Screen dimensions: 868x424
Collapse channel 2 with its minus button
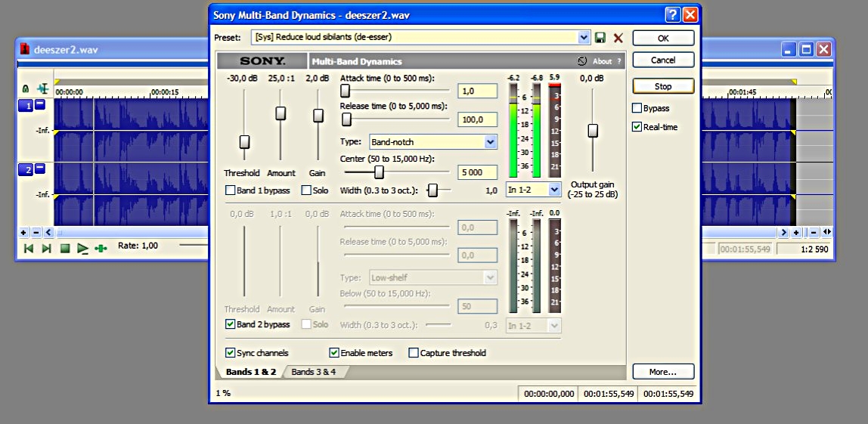tap(40, 169)
